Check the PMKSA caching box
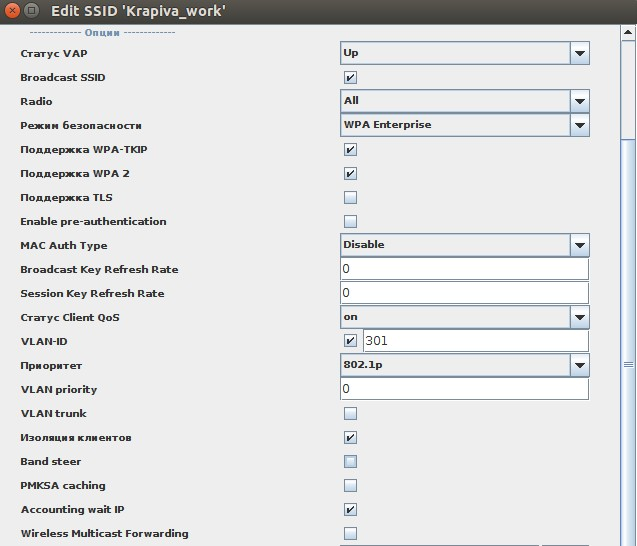 (x=350, y=485)
